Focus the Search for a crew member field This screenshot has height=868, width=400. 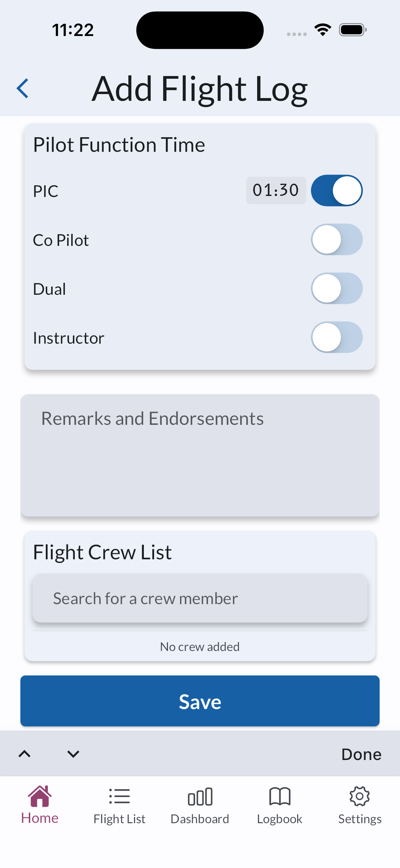click(200, 598)
